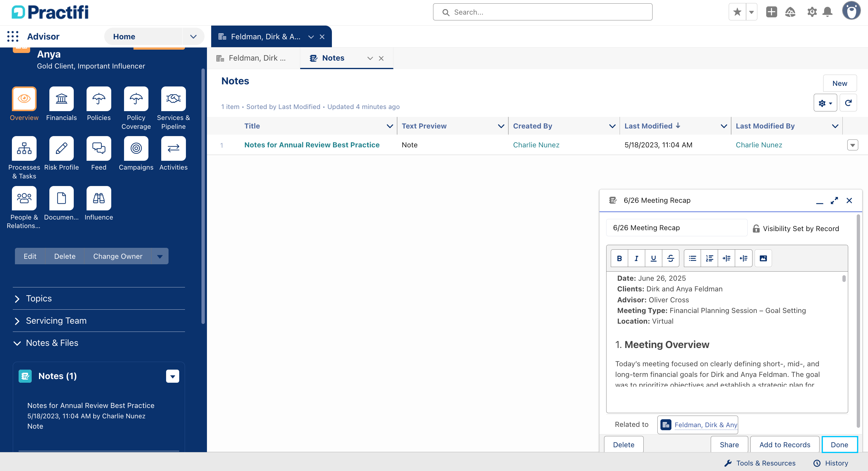Open History in utility bar
Screen dimensions: 868x471
[x=831, y=463]
